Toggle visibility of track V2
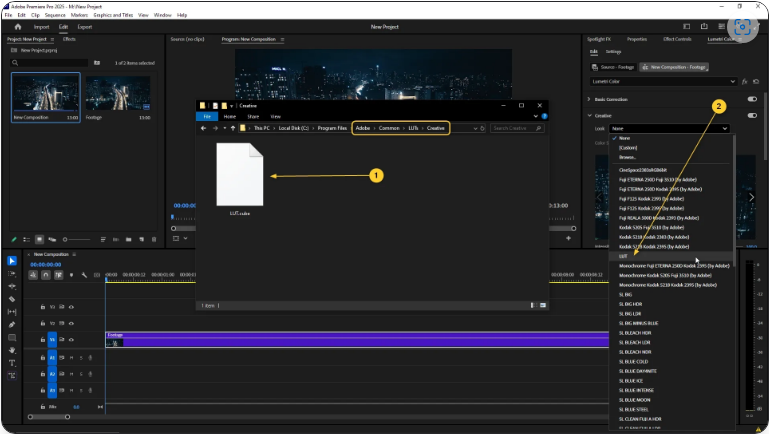 pos(71,324)
